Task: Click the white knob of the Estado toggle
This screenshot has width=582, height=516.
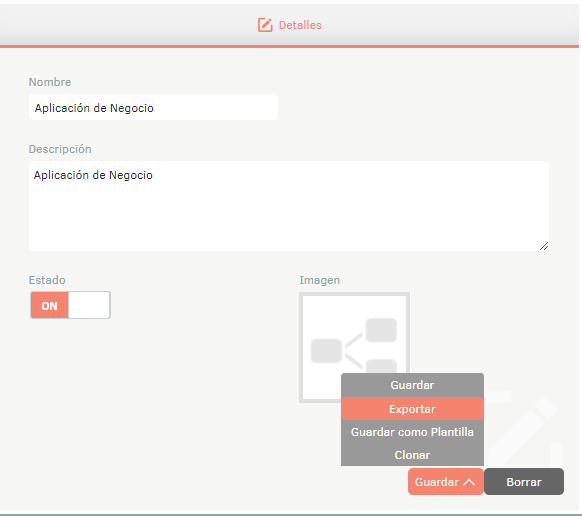Action: click(x=89, y=305)
